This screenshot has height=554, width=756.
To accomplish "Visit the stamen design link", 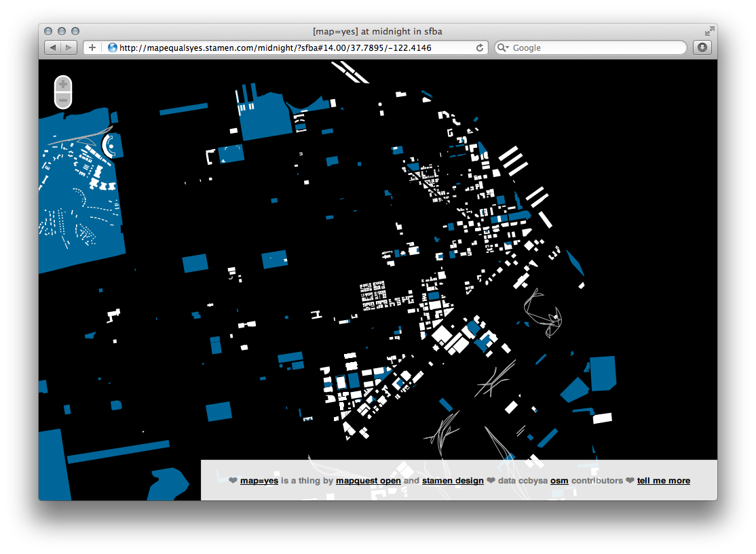I will (452, 480).
